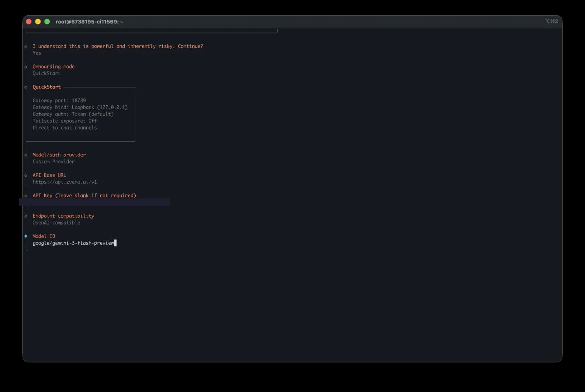Viewport: 585px width, 392px height.
Task: Click the 'Yes' answer text
Action: pyautogui.click(x=37, y=53)
